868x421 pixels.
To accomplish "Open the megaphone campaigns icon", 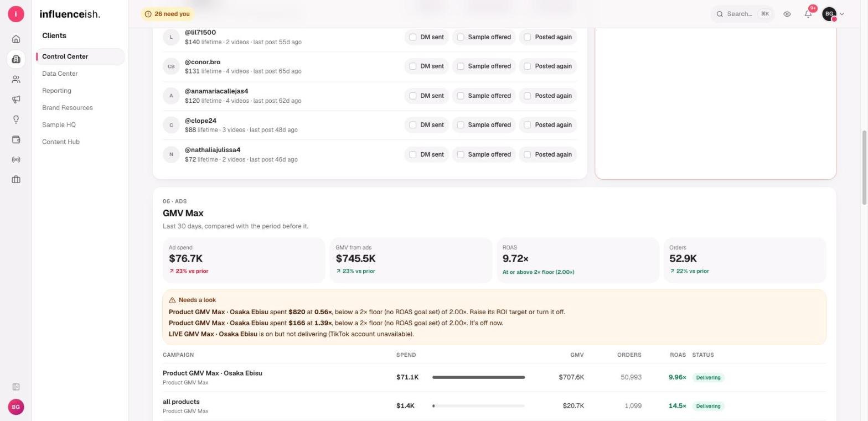I will click(16, 99).
